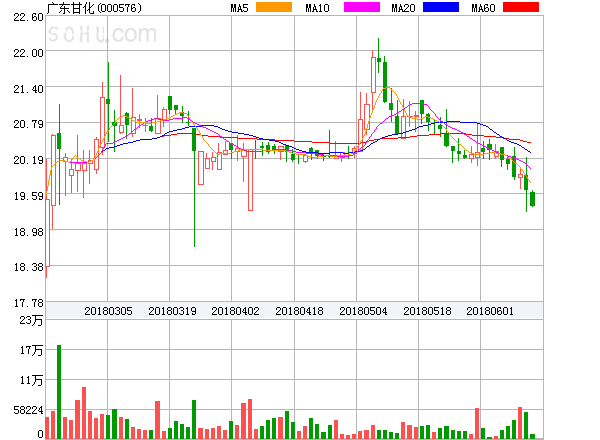Click the 20180319 date label

[x=172, y=311]
